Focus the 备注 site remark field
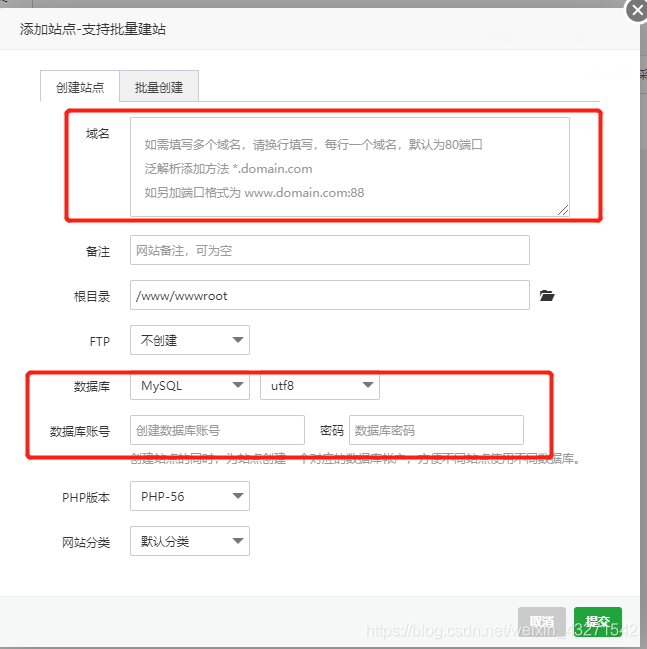This screenshot has height=649, width=647. pos(330,250)
